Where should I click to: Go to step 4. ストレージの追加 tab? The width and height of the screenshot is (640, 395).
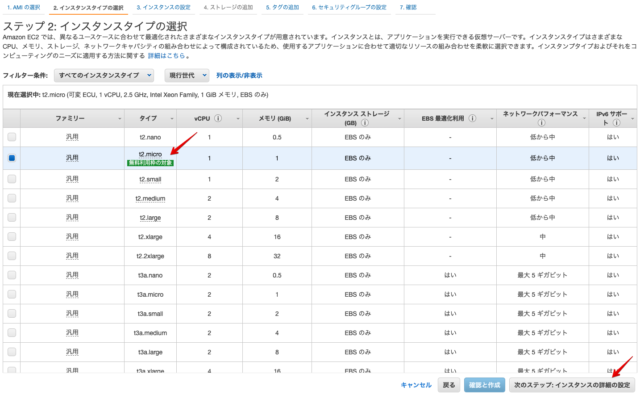(228, 7)
